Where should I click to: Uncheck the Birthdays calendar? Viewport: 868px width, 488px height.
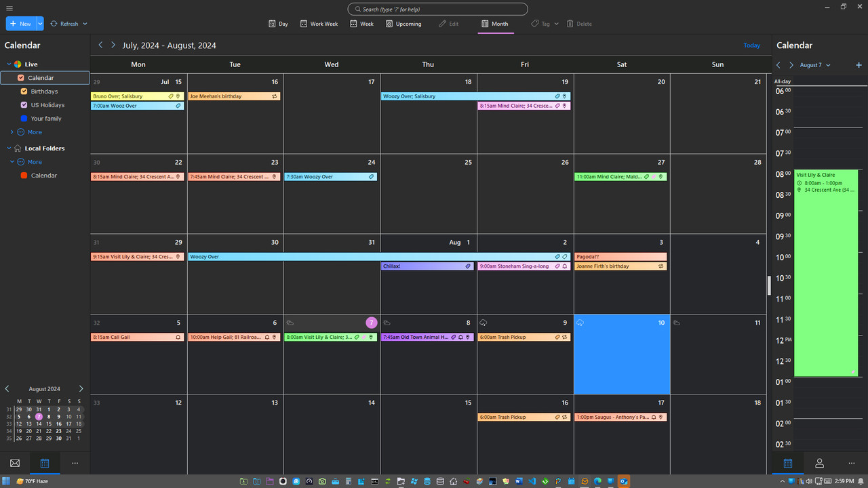pos(23,91)
